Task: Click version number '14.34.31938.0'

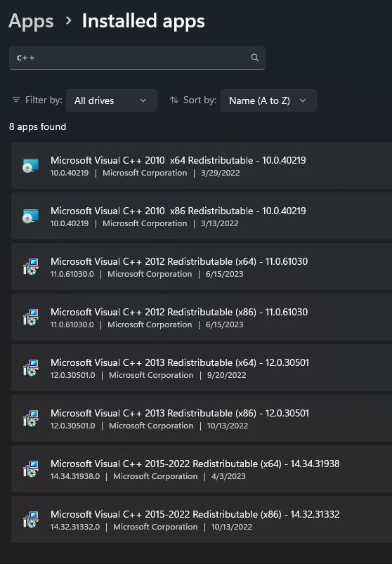Action: [x=75, y=476]
